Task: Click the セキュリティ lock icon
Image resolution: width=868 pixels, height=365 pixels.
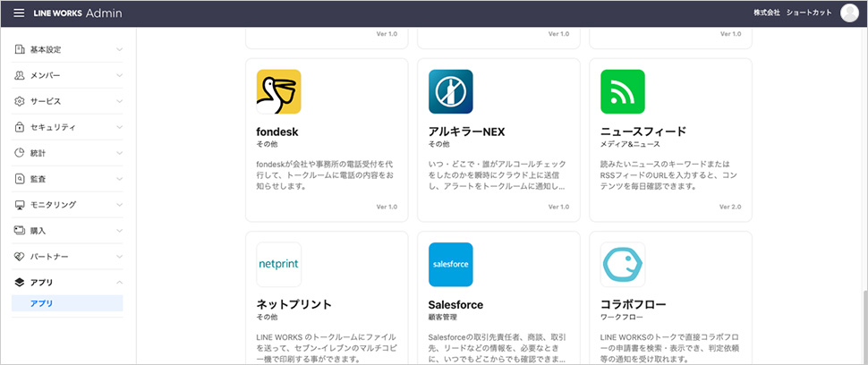Action: pos(20,127)
